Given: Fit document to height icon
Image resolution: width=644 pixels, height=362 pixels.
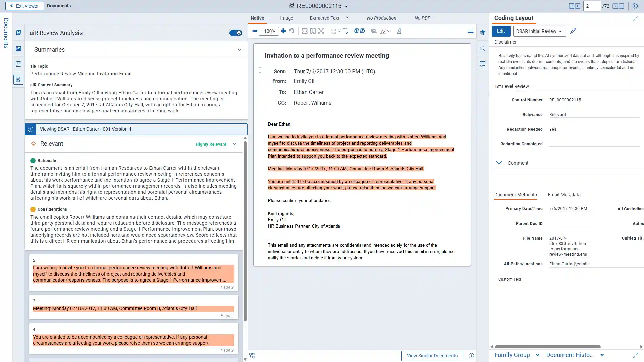Looking at the screenshot, I should [313, 31].
